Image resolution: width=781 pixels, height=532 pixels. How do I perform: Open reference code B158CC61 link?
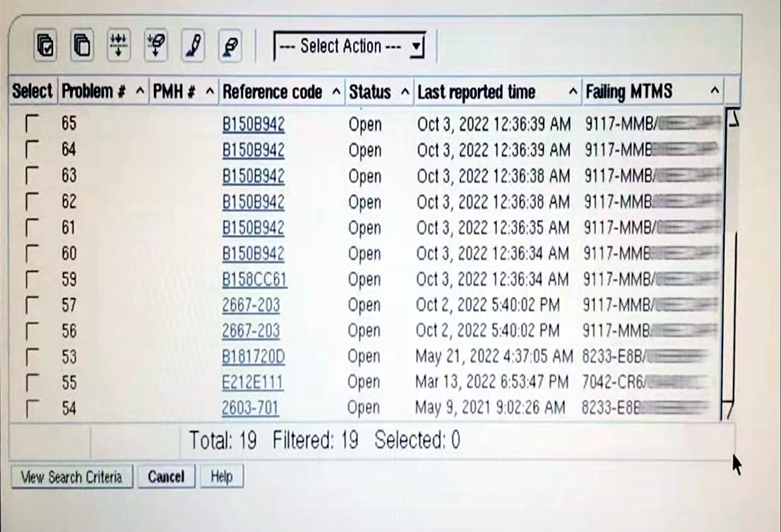coord(254,280)
